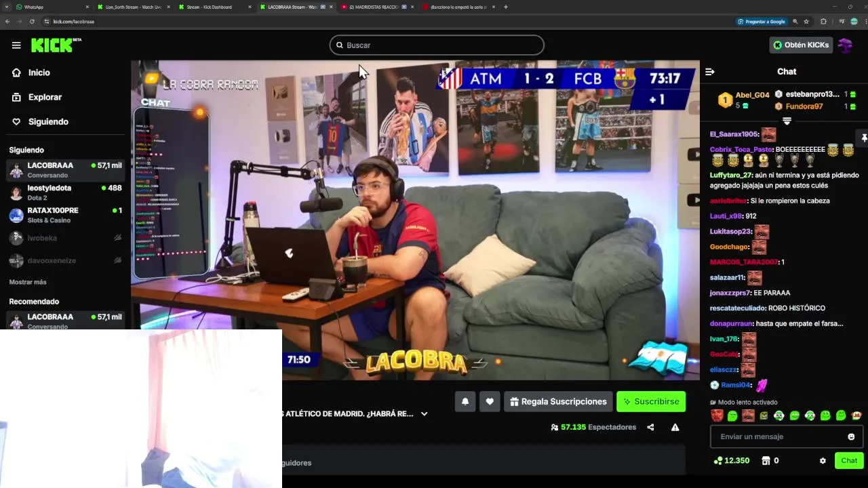This screenshot has width=868, height=488.
Task: Open the browser zoom magnifier icon
Action: [795, 21]
